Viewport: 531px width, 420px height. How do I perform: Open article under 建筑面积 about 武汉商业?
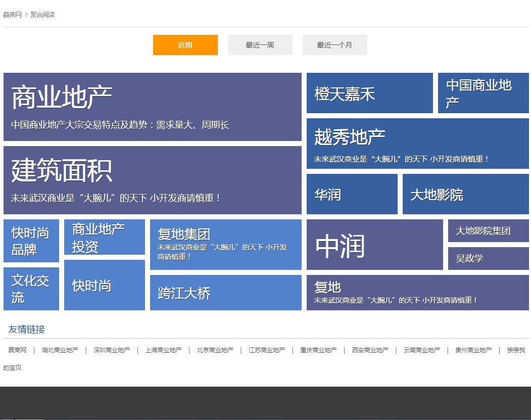coord(116,198)
